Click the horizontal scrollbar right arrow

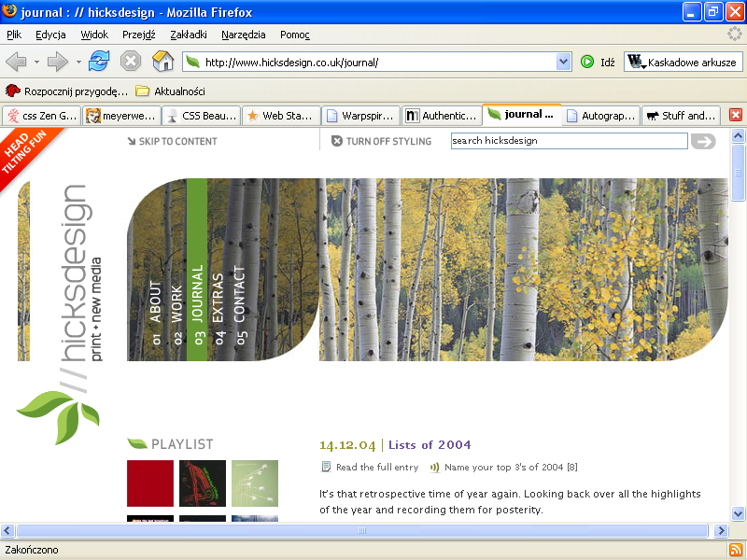tap(721, 530)
